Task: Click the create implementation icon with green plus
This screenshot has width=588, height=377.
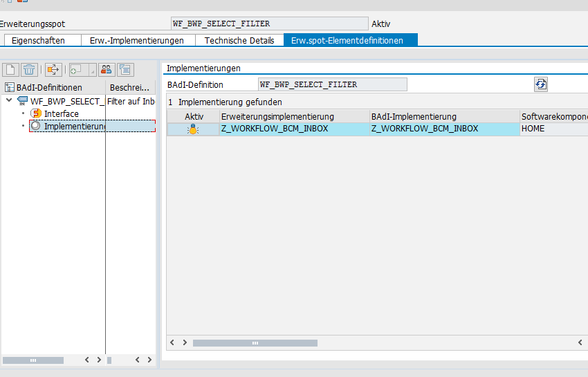Action: [76, 69]
